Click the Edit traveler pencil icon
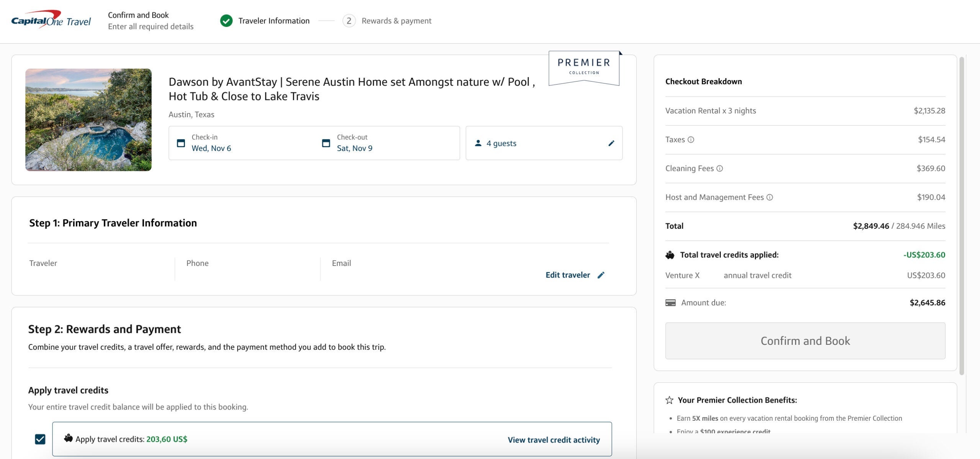 click(601, 275)
